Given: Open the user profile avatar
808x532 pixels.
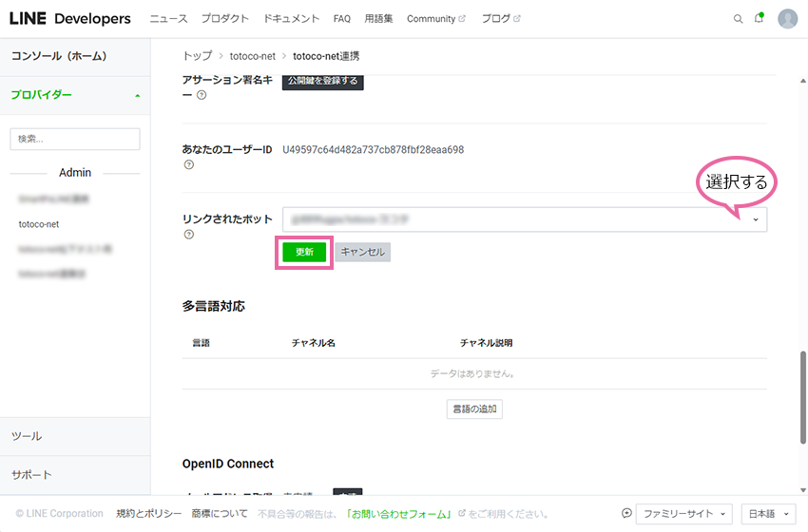Looking at the screenshot, I should 787,19.
